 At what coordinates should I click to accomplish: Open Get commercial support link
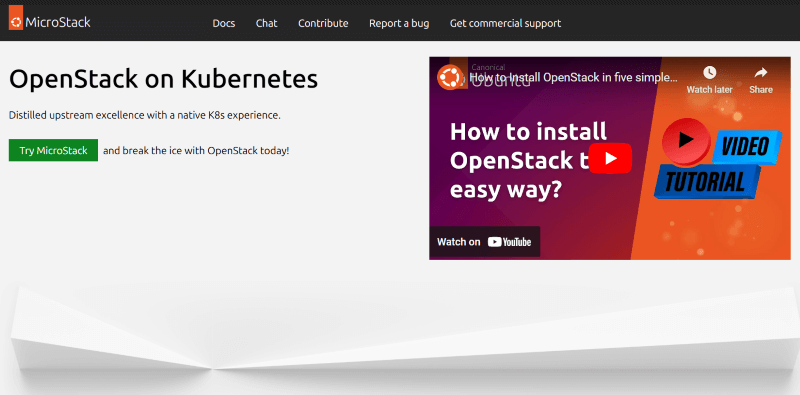click(x=505, y=23)
